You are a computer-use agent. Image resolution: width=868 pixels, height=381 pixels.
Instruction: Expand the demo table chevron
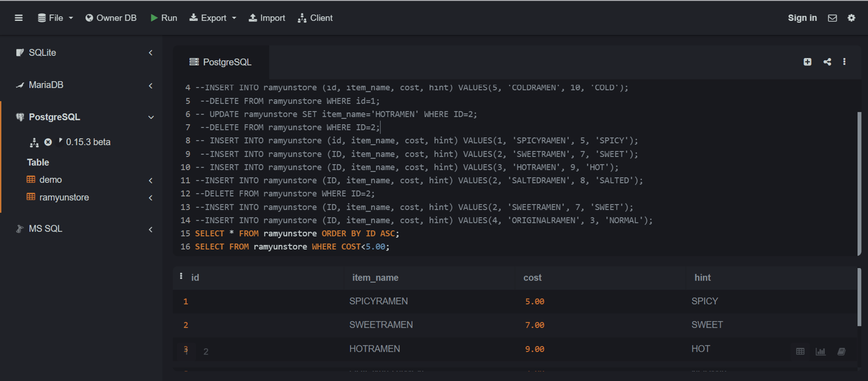(x=150, y=181)
